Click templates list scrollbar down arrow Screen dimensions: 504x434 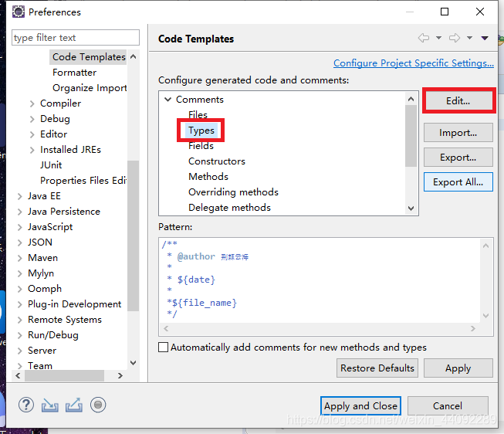411,209
